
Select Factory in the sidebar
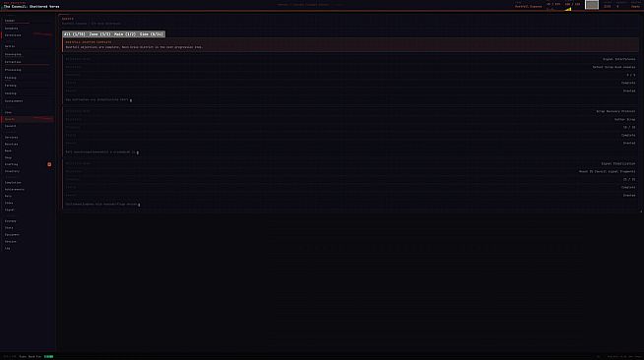[10, 86]
